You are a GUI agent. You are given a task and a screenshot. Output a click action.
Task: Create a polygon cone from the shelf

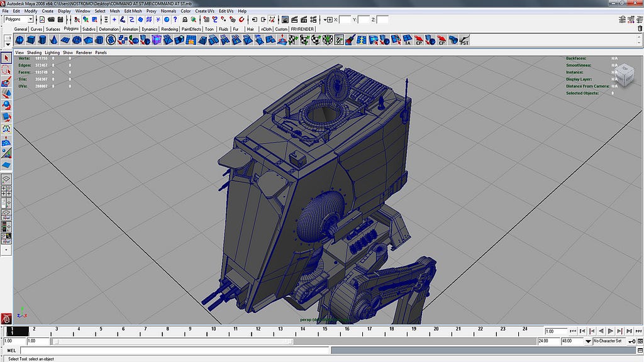(53, 40)
